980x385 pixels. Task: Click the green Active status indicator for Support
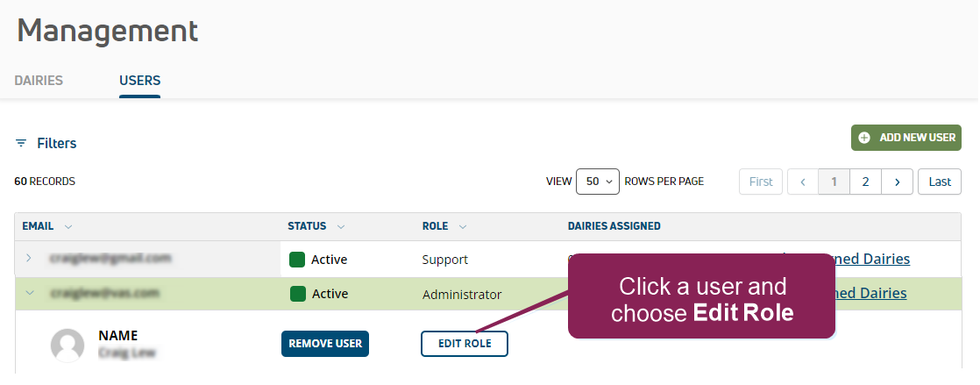pos(297,260)
